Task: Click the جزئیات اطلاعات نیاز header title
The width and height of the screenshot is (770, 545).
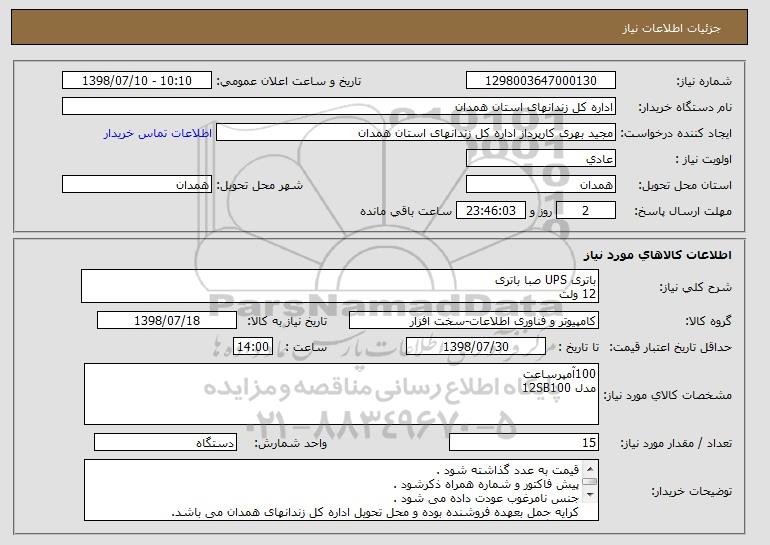Action: click(x=671, y=28)
